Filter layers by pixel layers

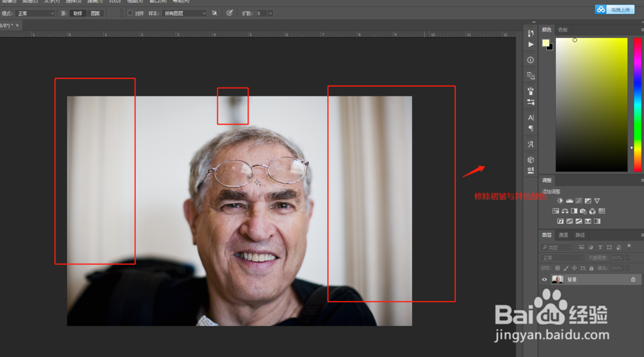[582, 247]
